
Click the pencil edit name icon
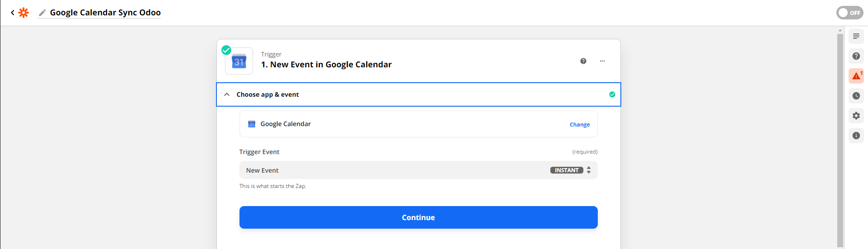coord(42,13)
